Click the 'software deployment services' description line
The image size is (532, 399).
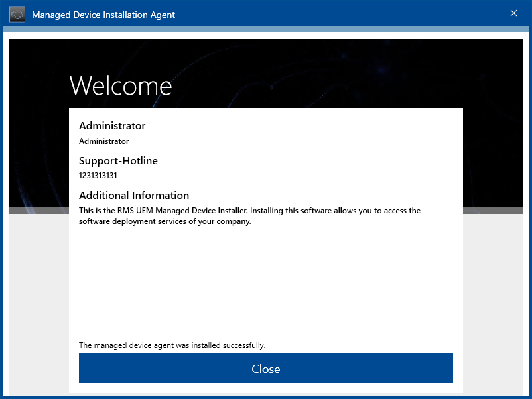pos(165,222)
